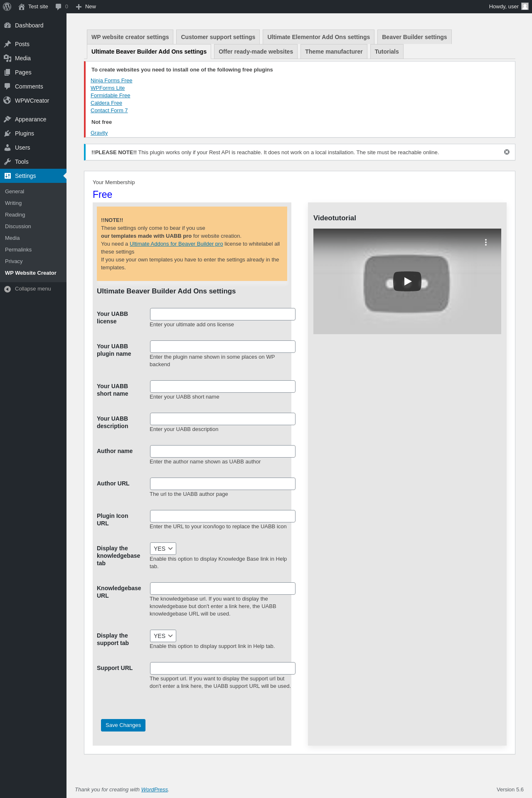The width and height of the screenshot is (532, 798).
Task: Click the Version 5.6 footer text
Action: pos(510,790)
